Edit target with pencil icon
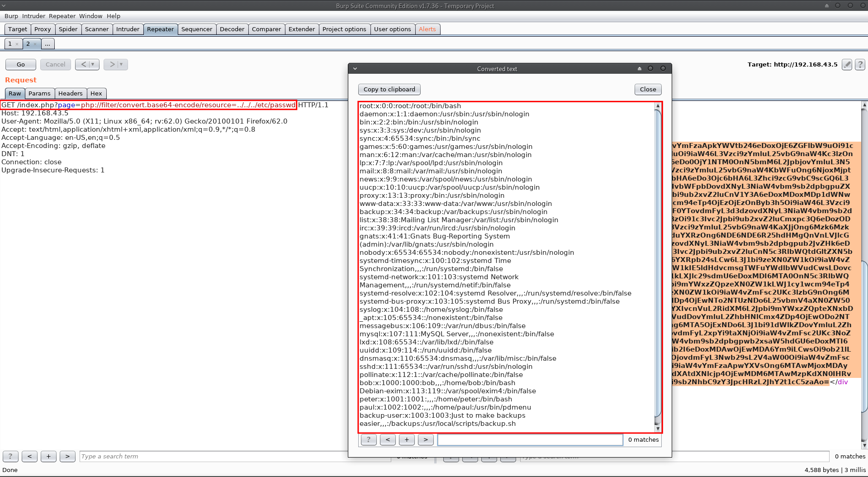This screenshot has height=477, width=868. [847, 65]
